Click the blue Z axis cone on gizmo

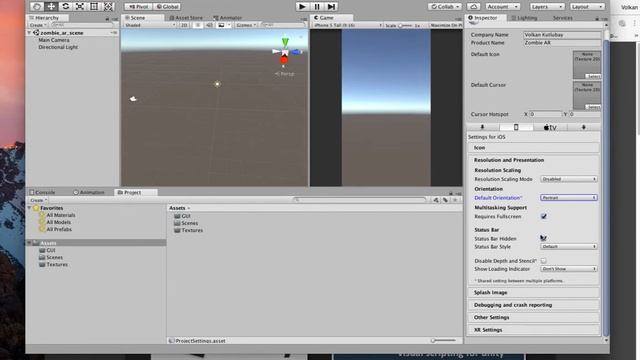(x=297, y=52)
